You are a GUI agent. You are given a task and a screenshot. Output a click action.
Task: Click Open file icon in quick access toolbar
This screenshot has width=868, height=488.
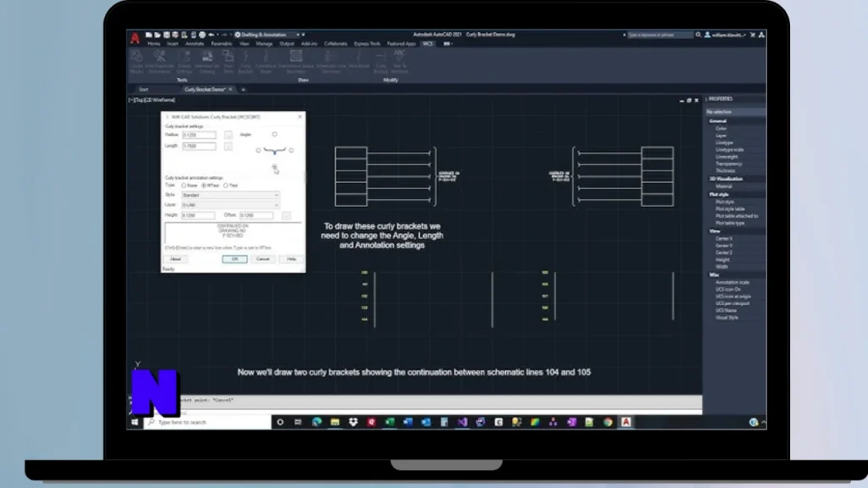coord(157,35)
